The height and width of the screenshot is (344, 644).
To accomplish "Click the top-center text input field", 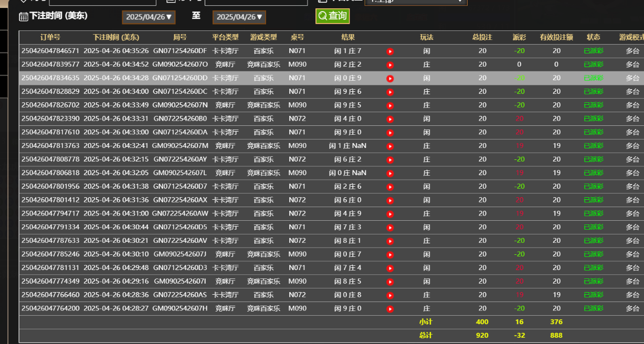I will [x=256, y=2].
